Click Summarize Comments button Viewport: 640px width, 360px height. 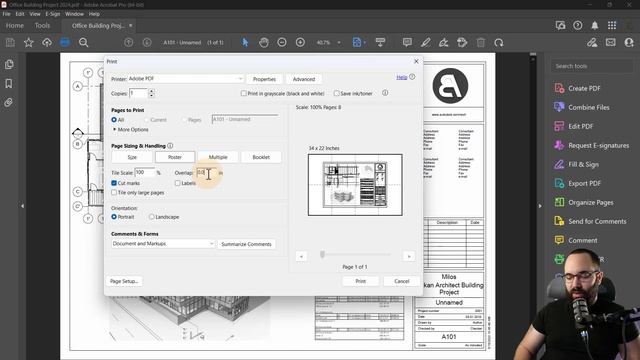pos(246,244)
